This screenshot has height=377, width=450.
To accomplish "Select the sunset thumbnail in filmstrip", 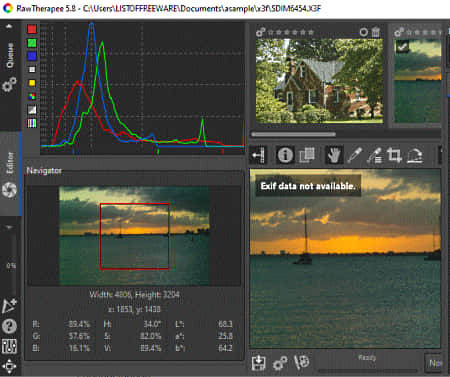I will click(x=418, y=81).
